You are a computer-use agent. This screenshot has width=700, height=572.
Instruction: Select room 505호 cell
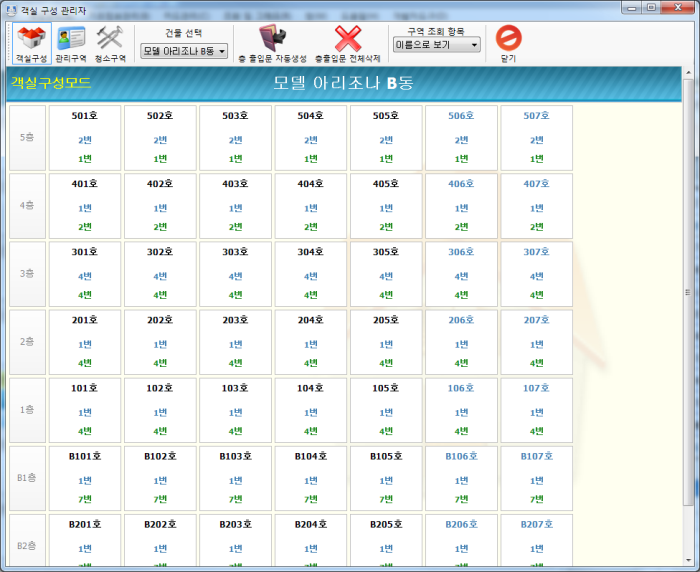(386, 138)
